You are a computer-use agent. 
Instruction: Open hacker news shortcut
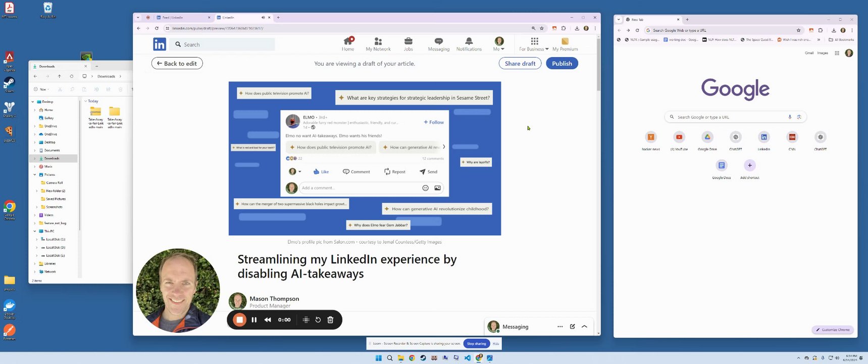tap(651, 141)
